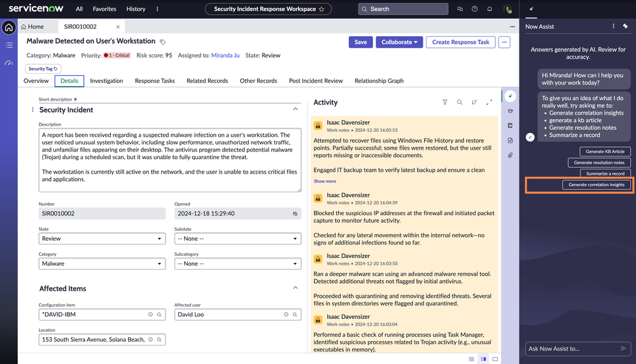Viewport: 636px width, 364px height.
Task: Open the templates icon in contextual sidebar
Action: click(x=510, y=125)
